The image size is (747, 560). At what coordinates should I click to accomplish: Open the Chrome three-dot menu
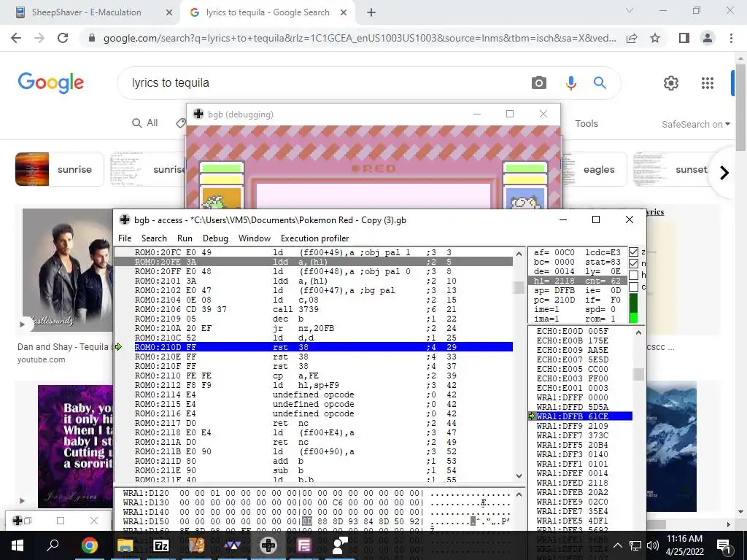pos(731,38)
